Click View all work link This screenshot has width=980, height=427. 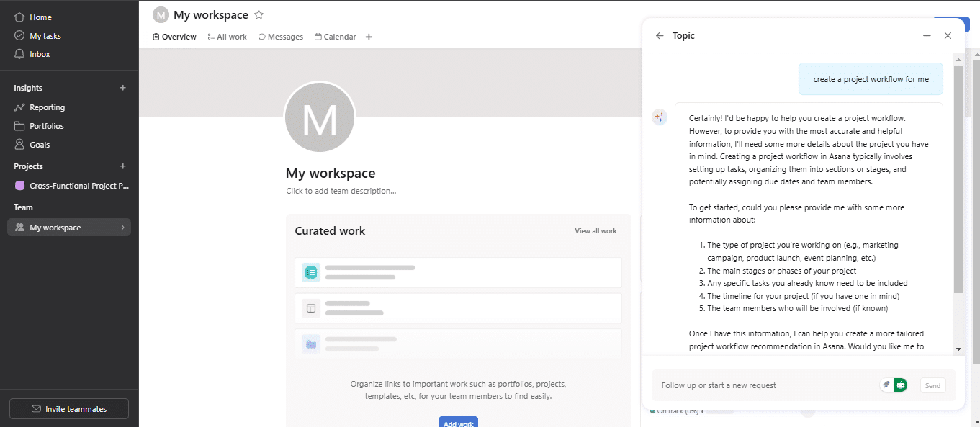click(x=595, y=231)
